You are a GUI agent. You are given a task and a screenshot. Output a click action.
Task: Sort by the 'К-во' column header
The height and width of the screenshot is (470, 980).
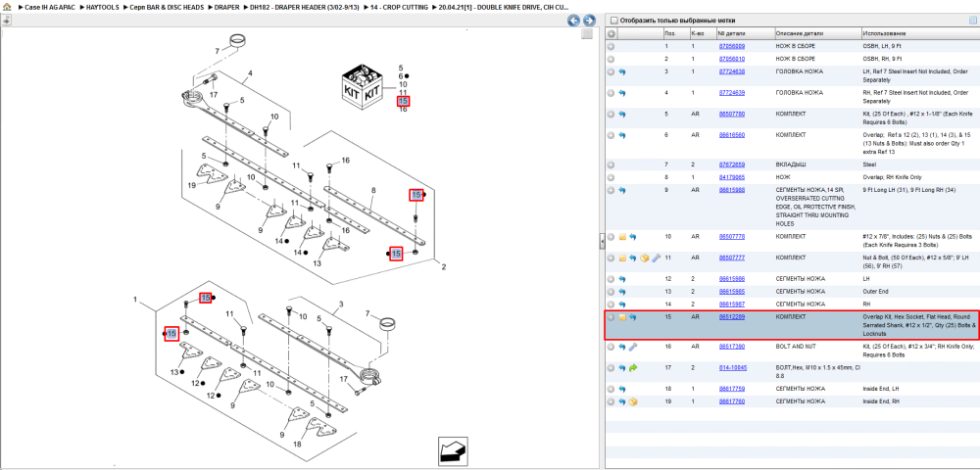point(702,33)
